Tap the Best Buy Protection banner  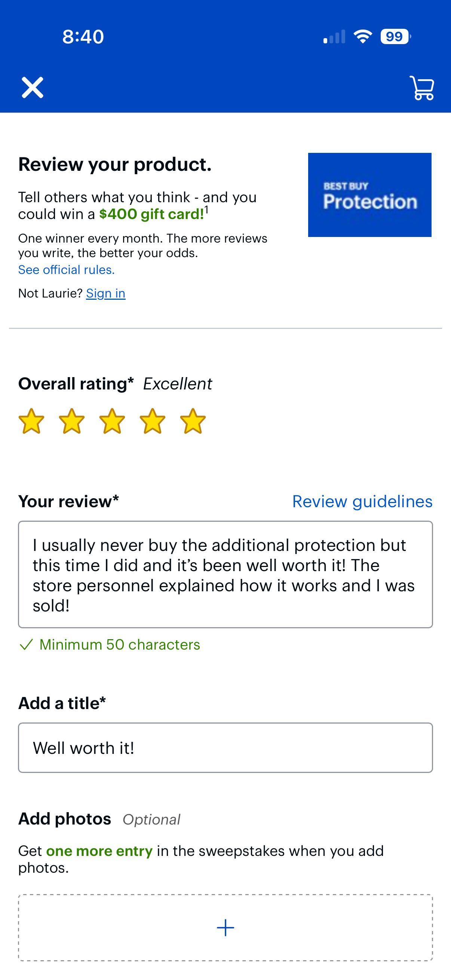coord(369,194)
